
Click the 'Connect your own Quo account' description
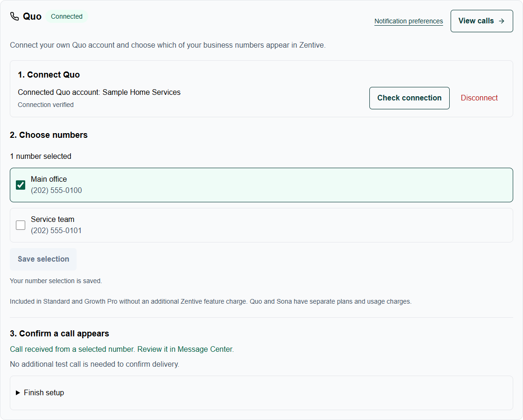tap(168, 45)
